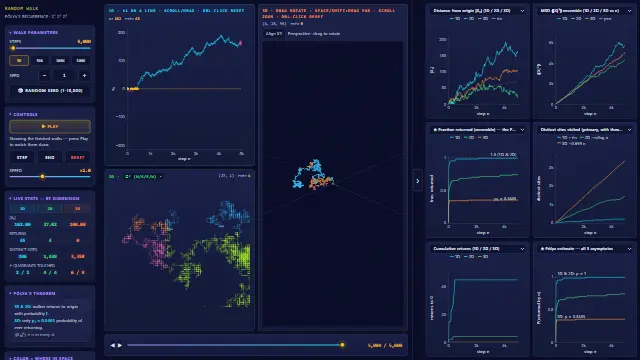Click the 5,000 / 5,000 step counter
Image resolution: width=640 pixels, height=360 pixels.
[384, 345]
